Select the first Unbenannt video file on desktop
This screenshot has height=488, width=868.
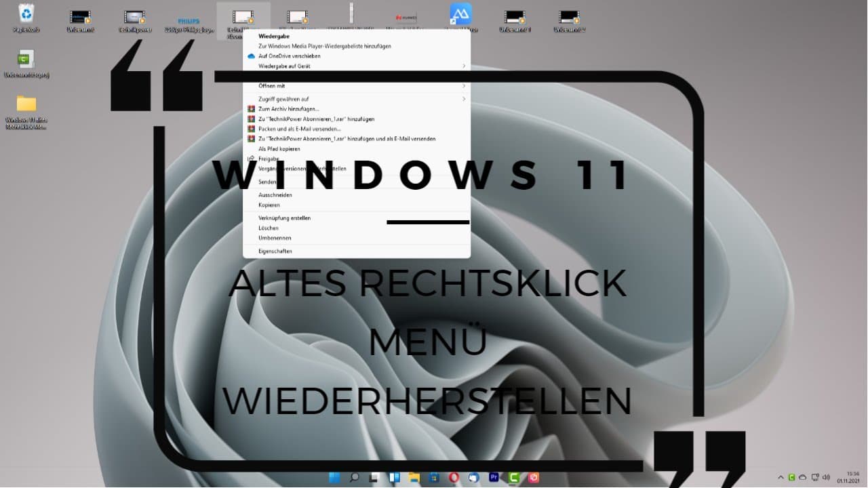coord(81,19)
